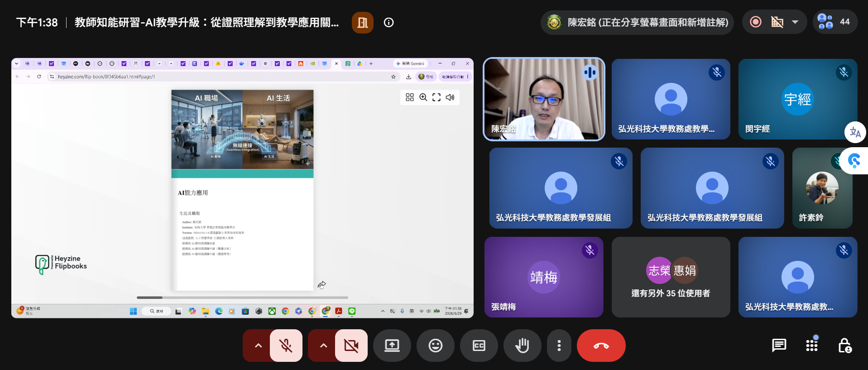868x370 pixels.
Task: Open the Gemini button in the browser
Action: click(410, 63)
